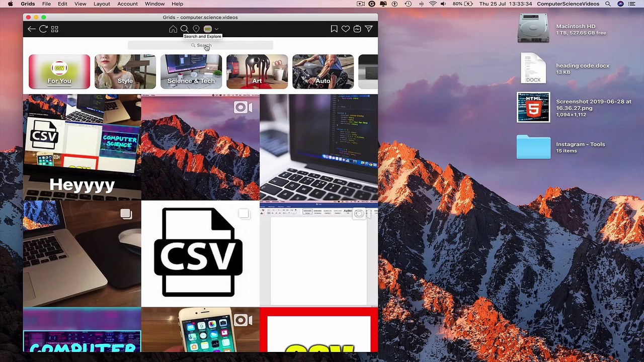This screenshot has height=362, width=644.
Task: Open the laptop code screen post
Action: (318, 147)
